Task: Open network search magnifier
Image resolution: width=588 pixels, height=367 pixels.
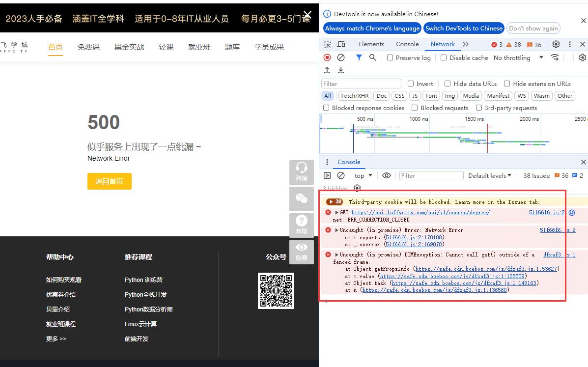Action: point(372,57)
